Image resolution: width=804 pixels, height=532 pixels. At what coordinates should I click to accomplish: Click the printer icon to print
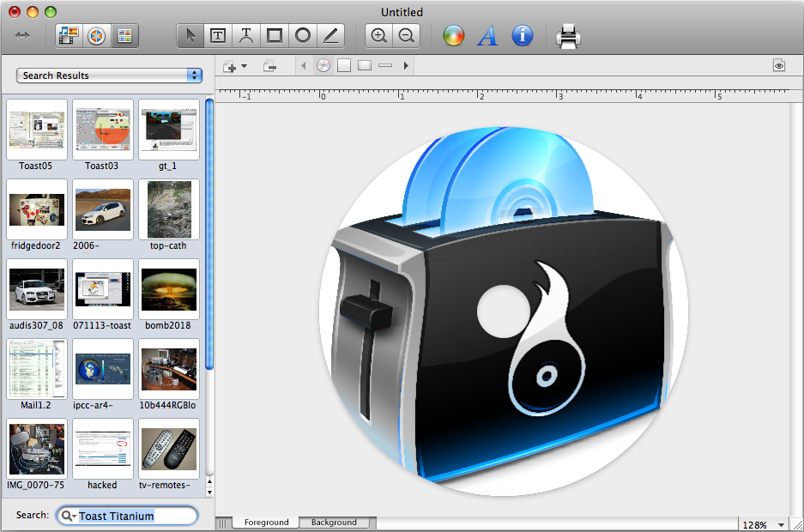click(x=568, y=36)
